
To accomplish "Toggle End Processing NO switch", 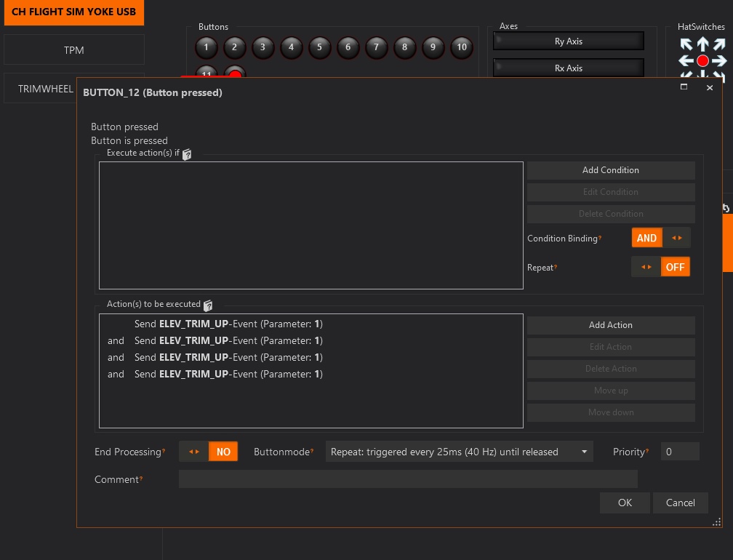I will coord(208,452).
